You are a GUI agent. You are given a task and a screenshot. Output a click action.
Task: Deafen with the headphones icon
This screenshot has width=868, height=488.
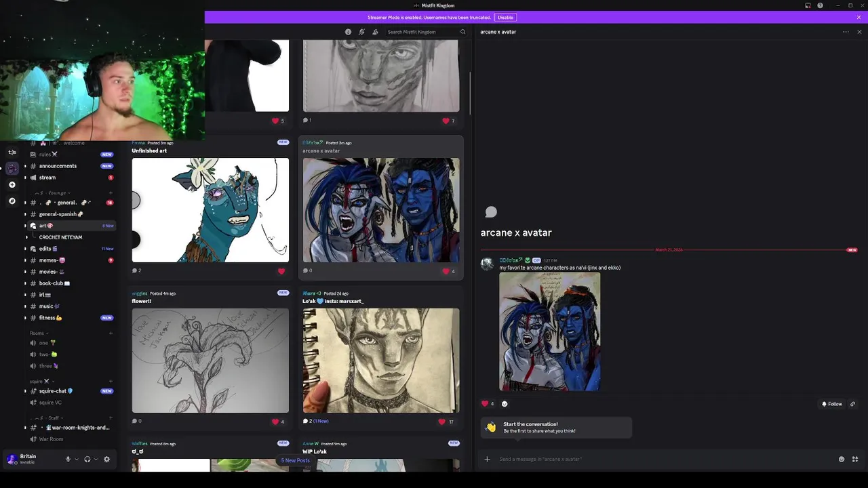(x=87, y=460)
